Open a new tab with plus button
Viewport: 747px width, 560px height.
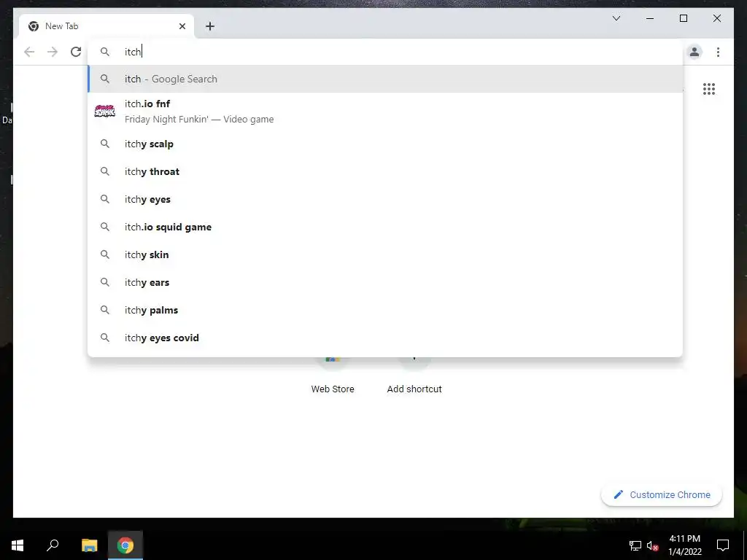point(210,26)
